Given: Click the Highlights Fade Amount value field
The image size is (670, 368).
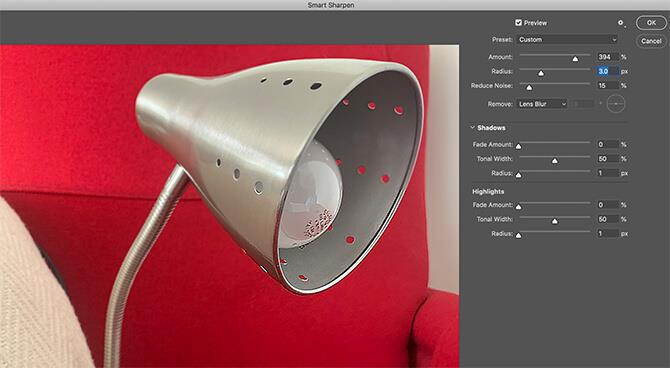Looking at the screenshot, I should coord(608,205).
